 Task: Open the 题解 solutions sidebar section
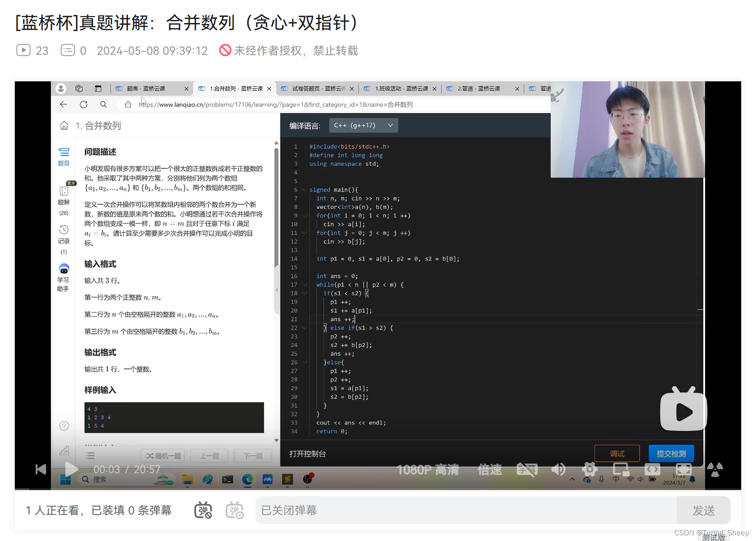pyautogui.click(x=64, y=201)
